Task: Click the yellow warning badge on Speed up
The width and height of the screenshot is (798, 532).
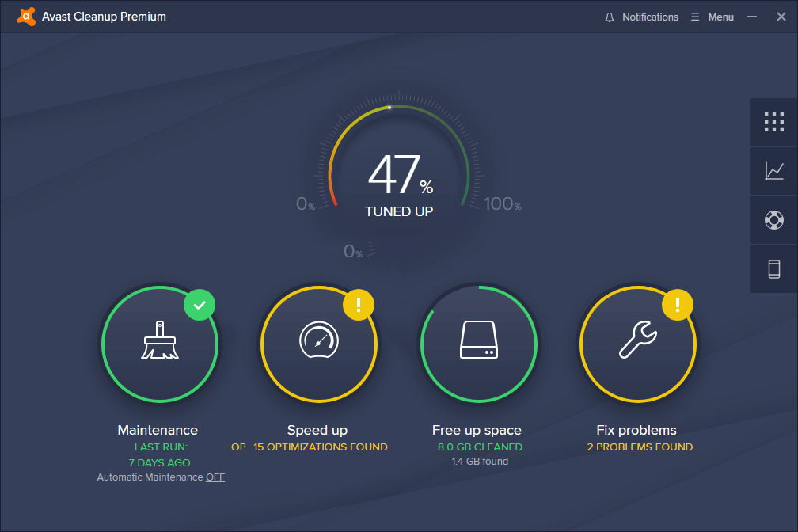Action: point(359,305)
